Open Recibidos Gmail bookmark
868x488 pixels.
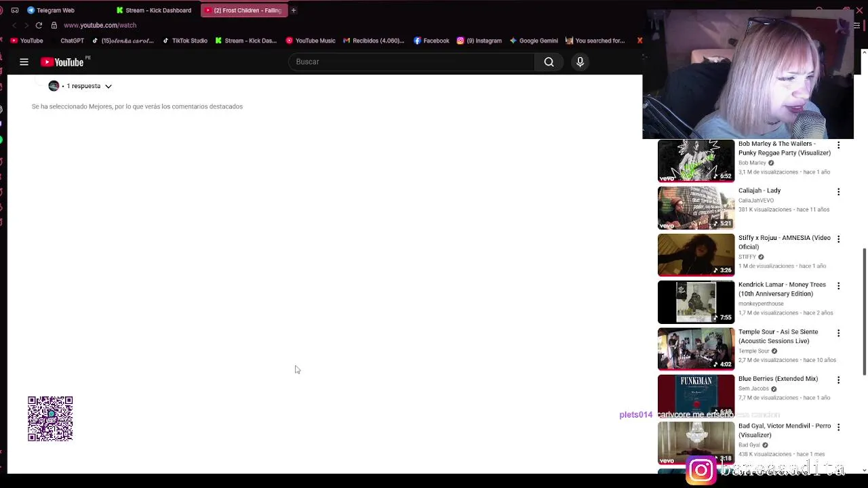[374, 41]
